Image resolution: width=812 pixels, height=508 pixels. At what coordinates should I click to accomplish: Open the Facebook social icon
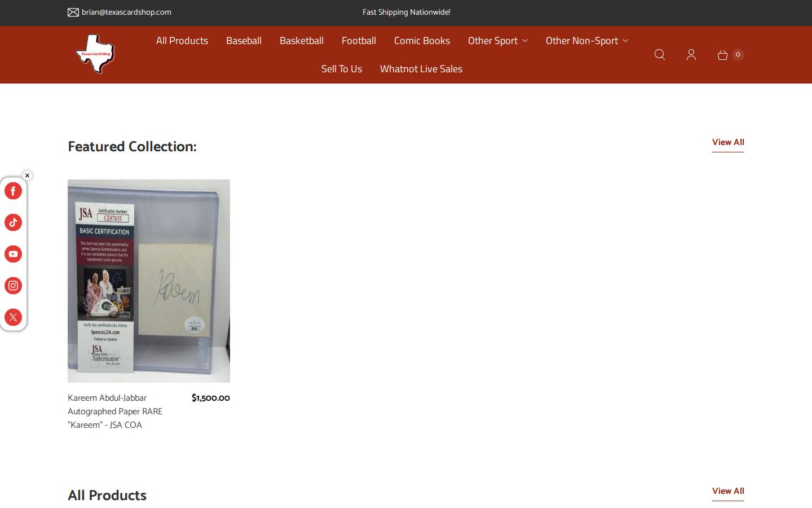[x=13, y=191]
